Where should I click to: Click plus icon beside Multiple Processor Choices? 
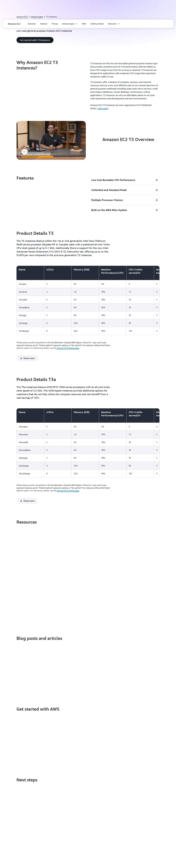coord(156,200)
